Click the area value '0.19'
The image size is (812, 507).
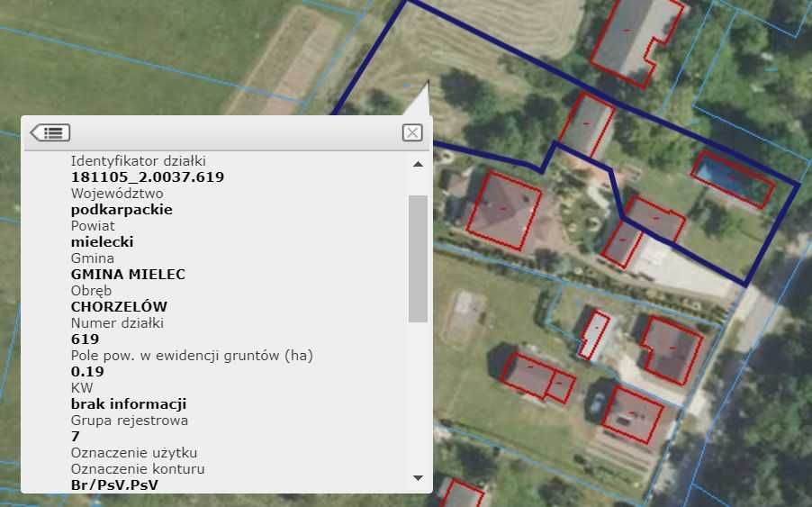[87, 372]
